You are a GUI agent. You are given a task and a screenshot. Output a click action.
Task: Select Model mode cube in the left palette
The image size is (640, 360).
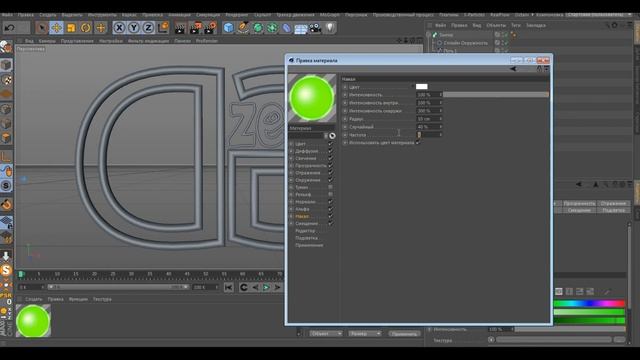pos(6,65)
